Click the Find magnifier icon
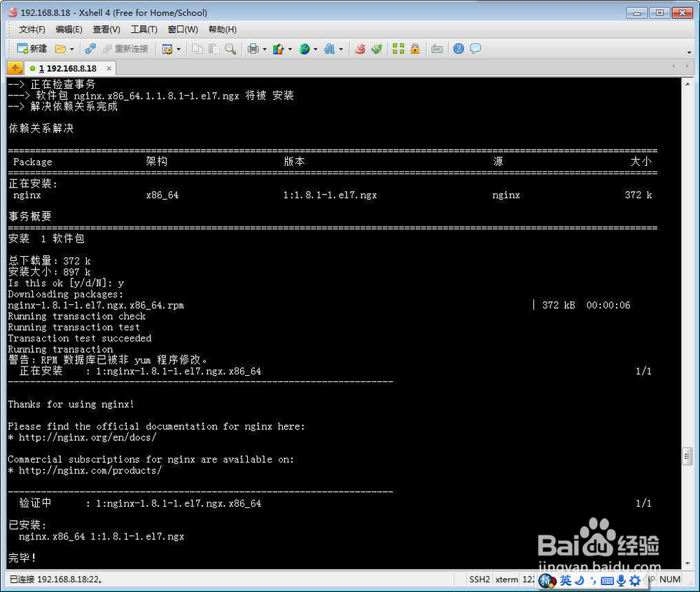Image resolution: width=700 pixels, height=592 pixels. tap(230, 48)
